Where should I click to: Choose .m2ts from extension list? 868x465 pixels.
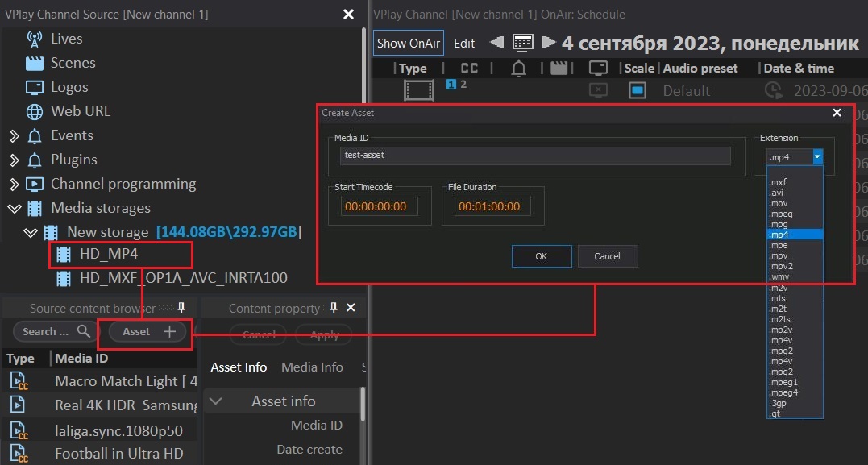(x=779, y=319)
